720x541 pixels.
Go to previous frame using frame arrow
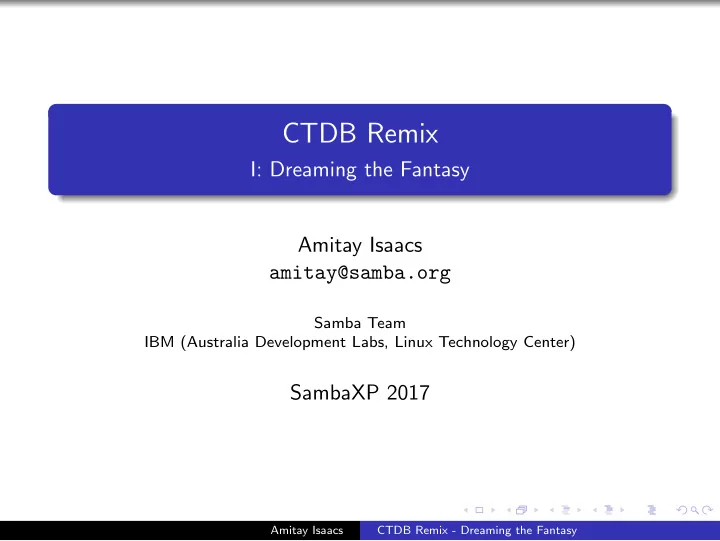509,510
